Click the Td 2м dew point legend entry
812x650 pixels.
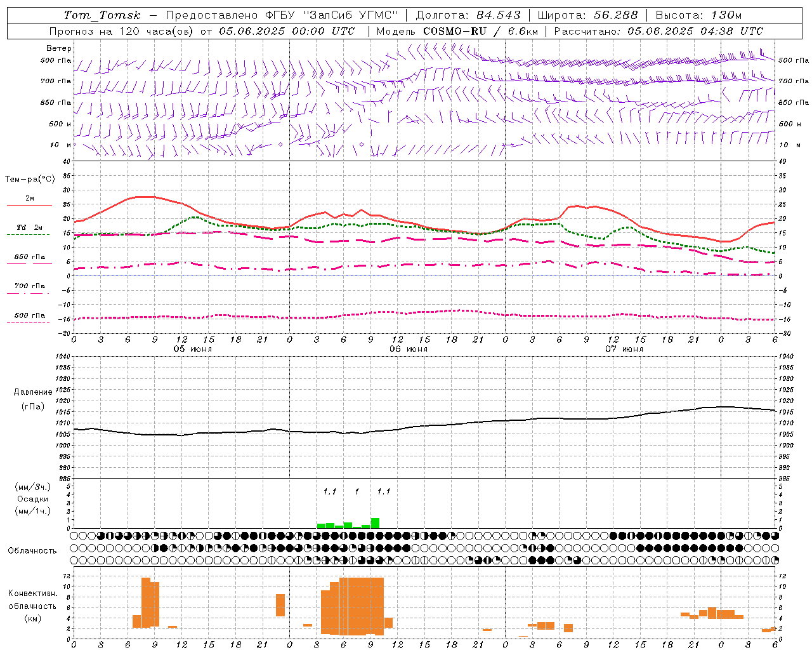coord(29,227)
